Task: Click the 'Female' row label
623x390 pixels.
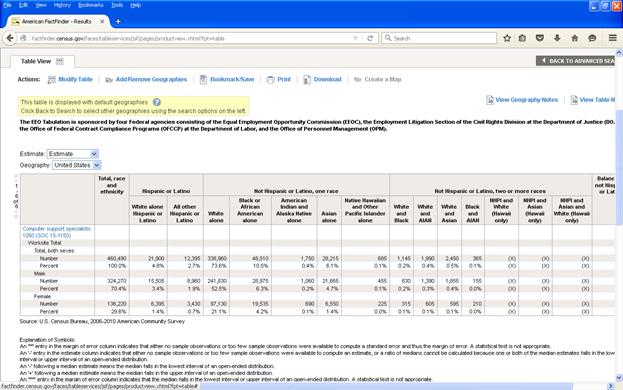Action: pos(42,296)
